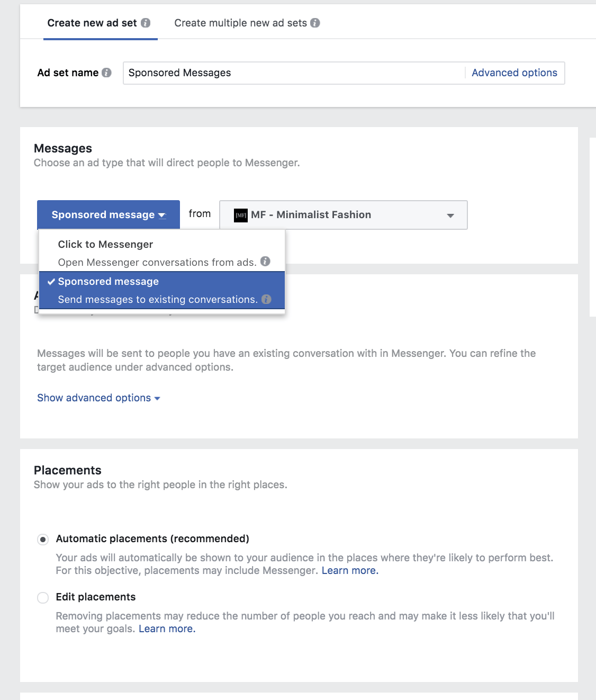Image resolution: width=596 pixels, height=700 pixels.
Task: Click checkmark next to Sponsored message option
Action: click(x=51, y=282)
